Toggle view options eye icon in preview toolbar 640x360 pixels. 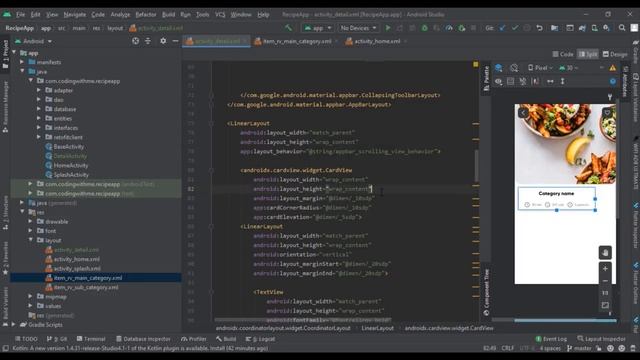click(x=498, y=81)
